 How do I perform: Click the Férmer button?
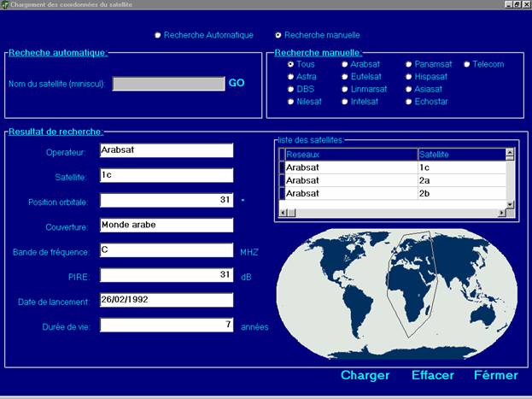pyautogui.click(x=495, y=375)
